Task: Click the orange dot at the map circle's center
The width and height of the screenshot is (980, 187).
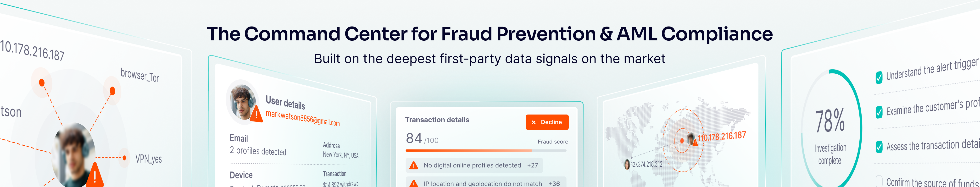Action: (682, 141)
